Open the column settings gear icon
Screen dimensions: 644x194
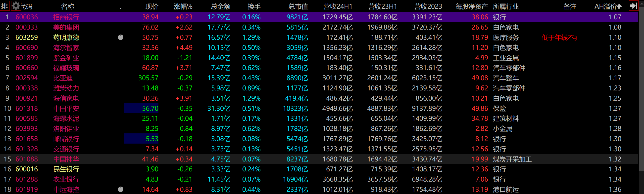(16, 6)
